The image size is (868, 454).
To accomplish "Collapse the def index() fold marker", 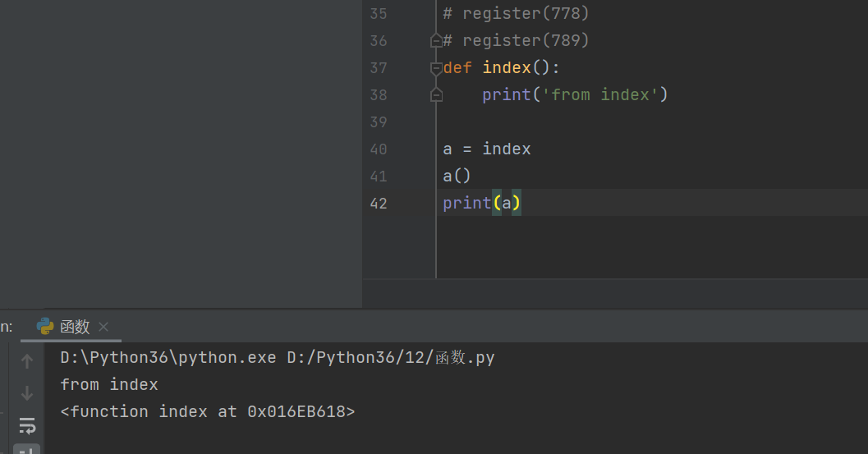I will [436, 68].
